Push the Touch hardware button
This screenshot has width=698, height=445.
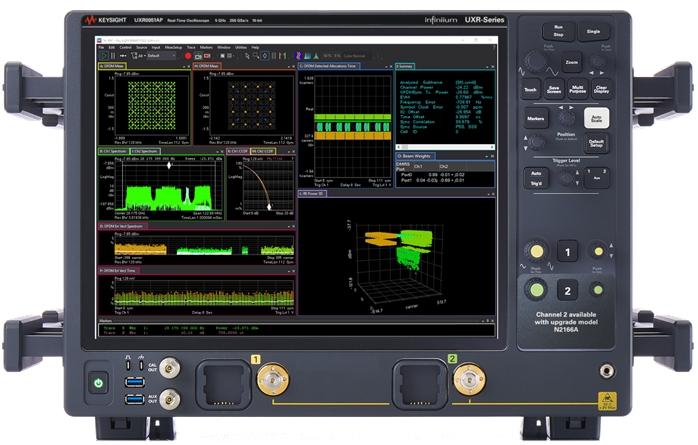click(x=530, y=89)
